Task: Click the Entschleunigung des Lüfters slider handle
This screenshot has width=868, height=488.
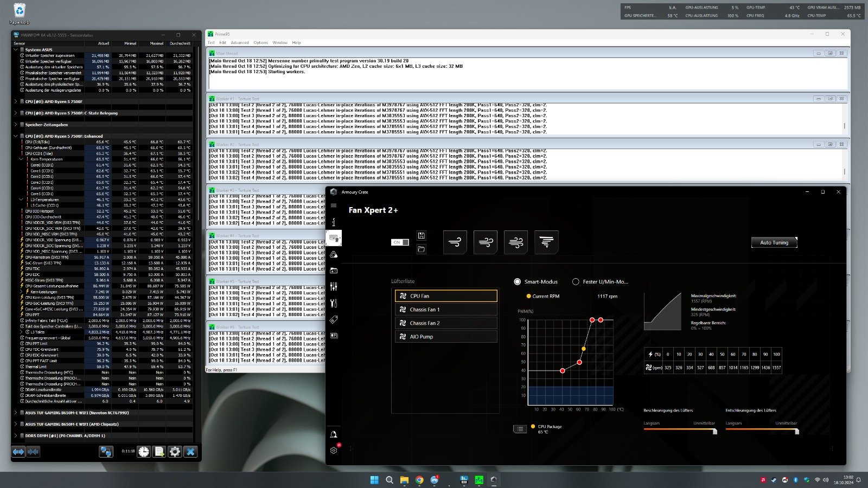Action: coord(796,431)
